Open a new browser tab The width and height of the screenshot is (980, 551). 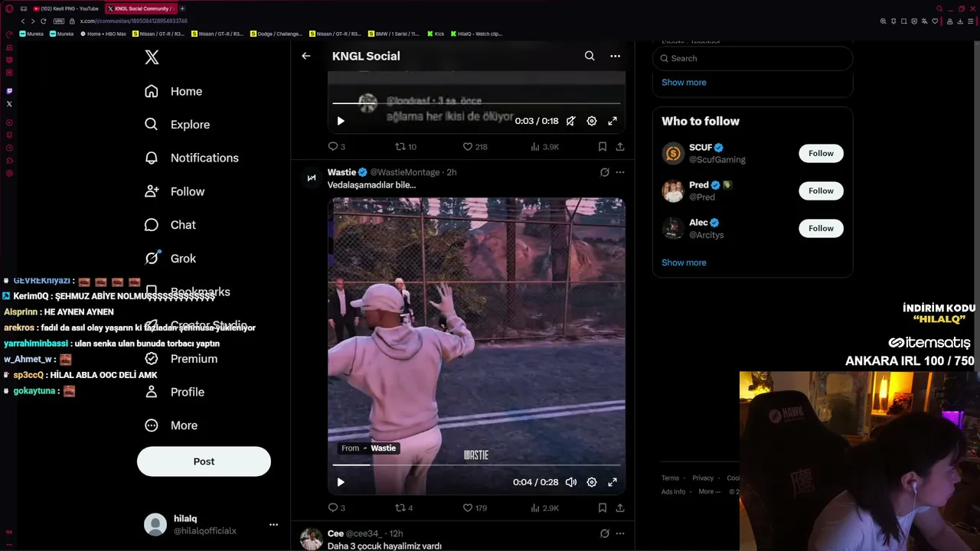pyautogui.click(x=182, y=8)
